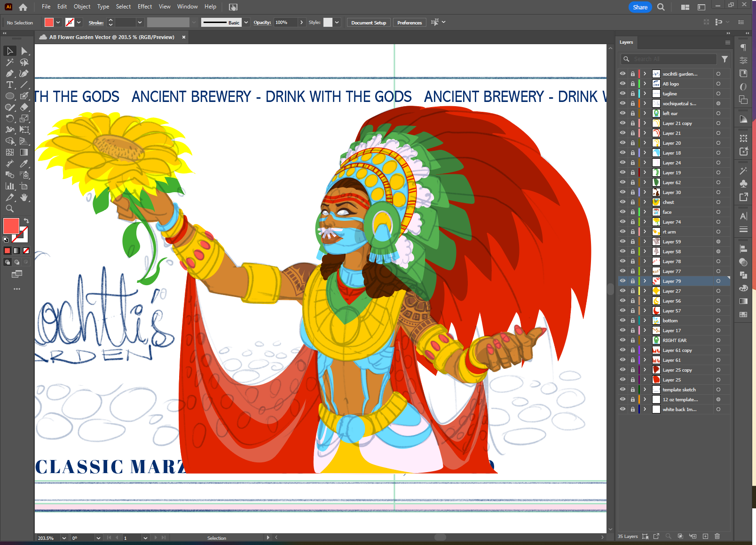Open the Object menu
The height and width of the screenshot is (545, 756).
click(x=82, y=7)
